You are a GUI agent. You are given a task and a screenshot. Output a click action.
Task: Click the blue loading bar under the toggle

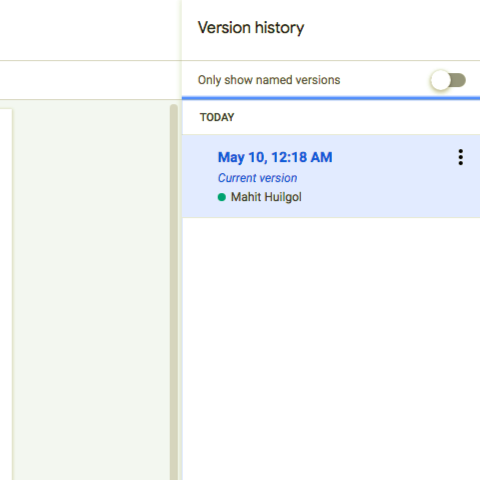coord(331,98)
